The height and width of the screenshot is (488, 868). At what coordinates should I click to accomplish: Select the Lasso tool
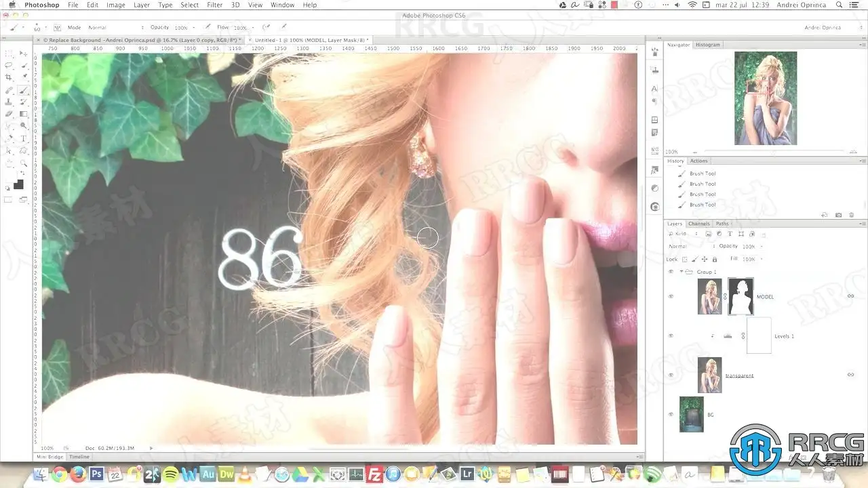click(9, 66)
